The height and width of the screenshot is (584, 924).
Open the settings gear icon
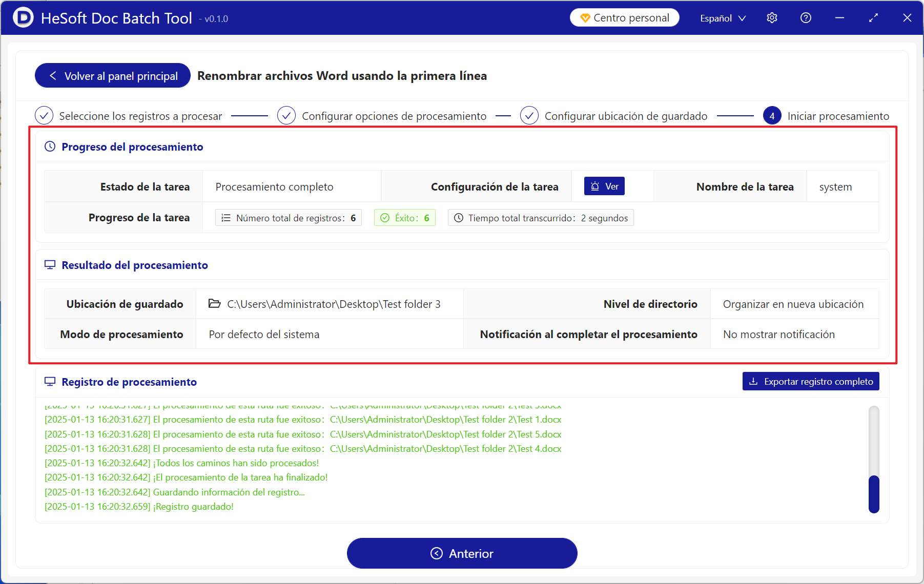[772, 18]
